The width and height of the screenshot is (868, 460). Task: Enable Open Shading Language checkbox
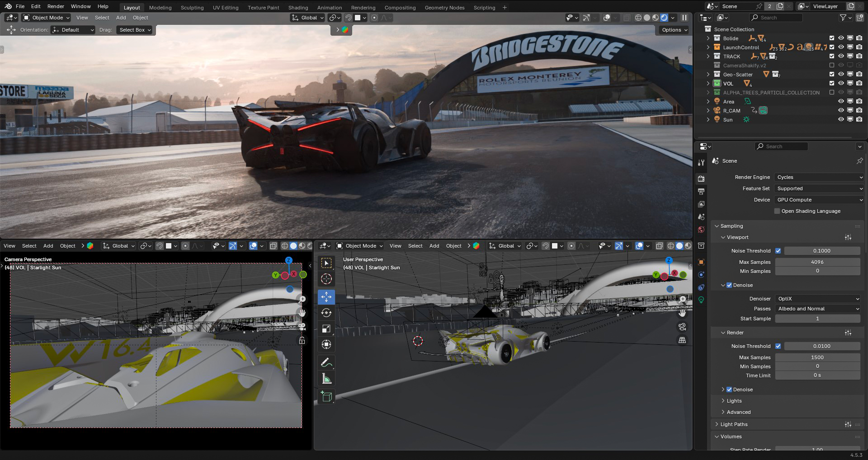(x=777, y=211)
